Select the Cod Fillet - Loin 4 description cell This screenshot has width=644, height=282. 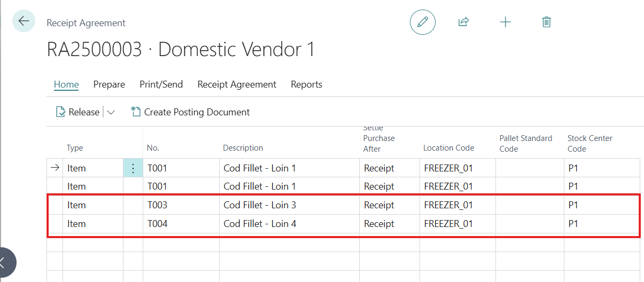point(260,224)
